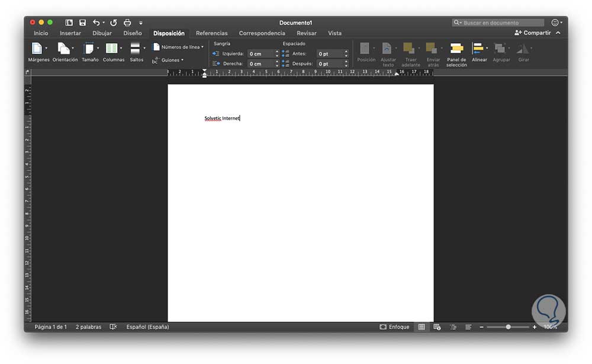Click the tab selector at ruler corner
Viewport: 592px width, 364px height.
28,72
